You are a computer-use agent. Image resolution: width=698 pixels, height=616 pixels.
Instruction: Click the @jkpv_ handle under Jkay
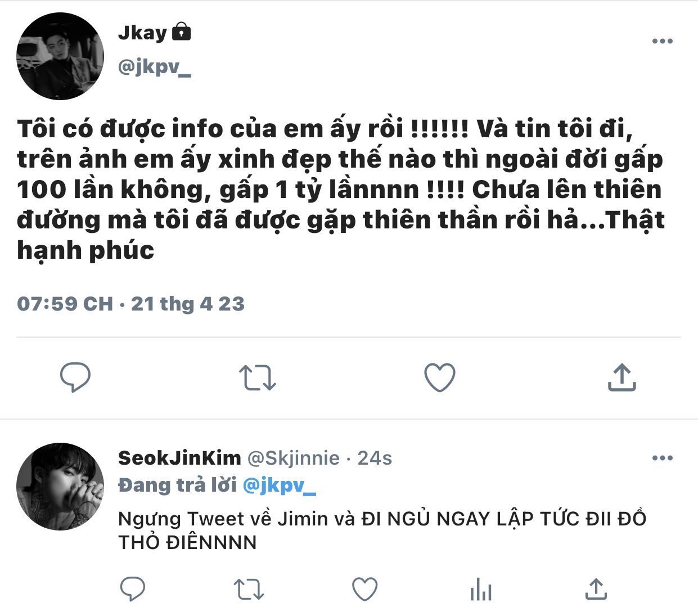pos(155,67)
